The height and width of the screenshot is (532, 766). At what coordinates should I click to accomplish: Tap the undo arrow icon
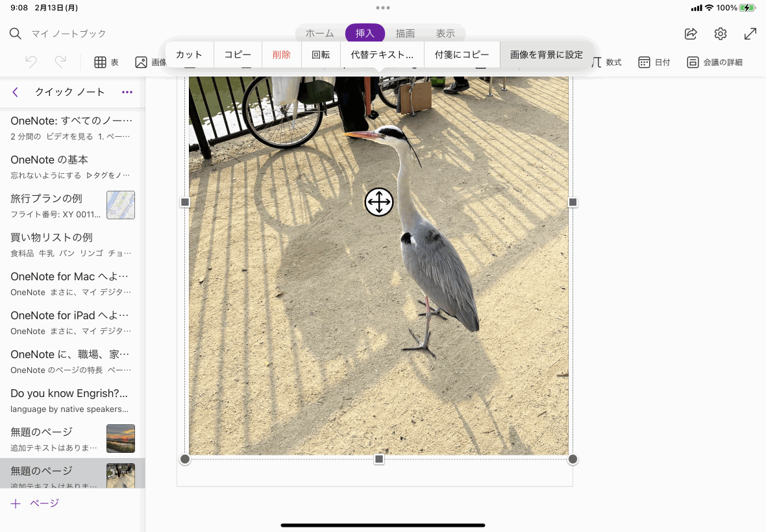point(31,62)
